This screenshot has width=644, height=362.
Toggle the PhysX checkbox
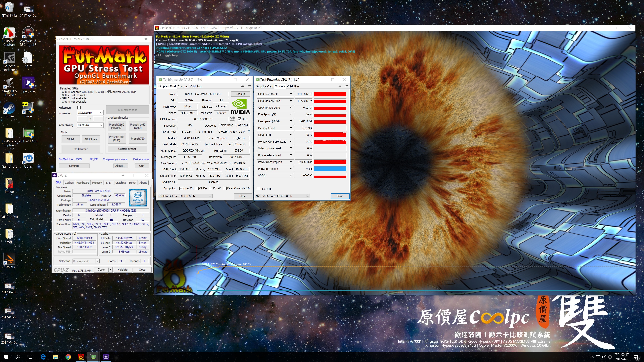point(211,188)
